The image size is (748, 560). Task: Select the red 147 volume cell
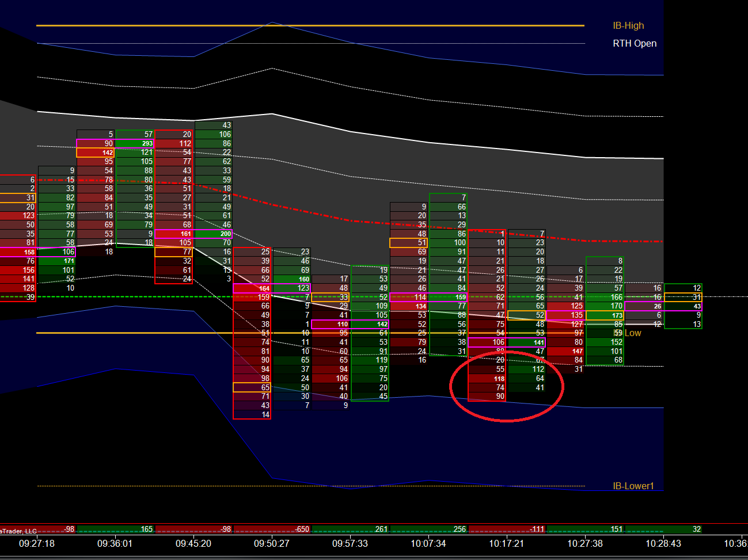click(565, 351)
